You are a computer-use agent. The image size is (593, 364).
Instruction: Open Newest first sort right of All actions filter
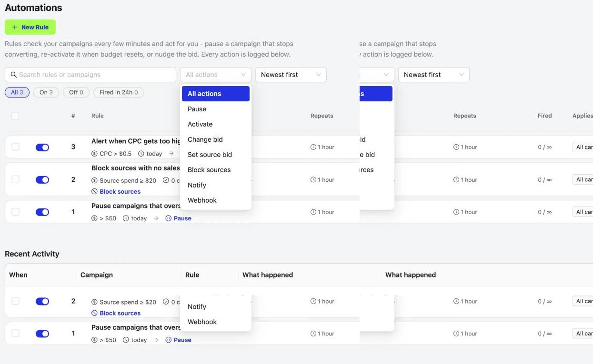[x=291, y=75]
